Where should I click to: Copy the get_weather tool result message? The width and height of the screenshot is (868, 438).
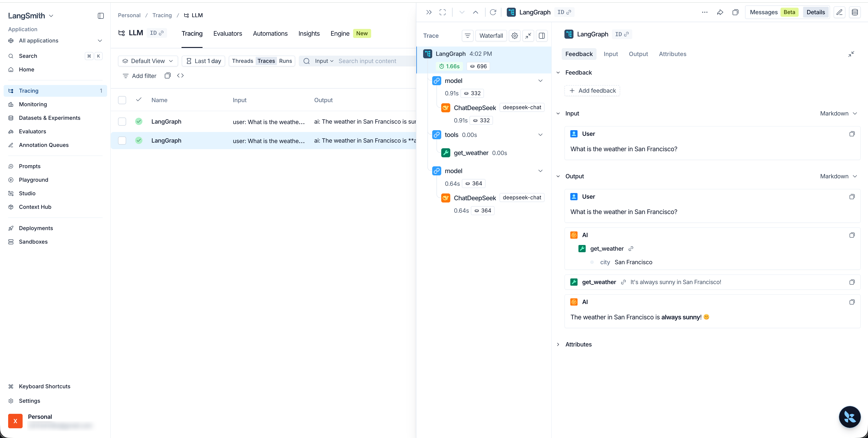pyautogui.click(x=852, y=282)
